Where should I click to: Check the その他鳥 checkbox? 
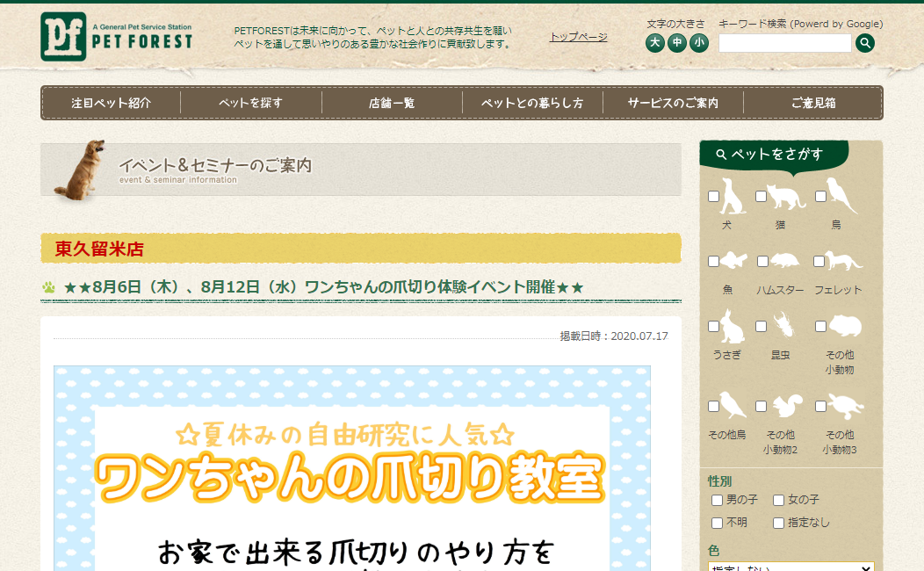tap(713, 406)
